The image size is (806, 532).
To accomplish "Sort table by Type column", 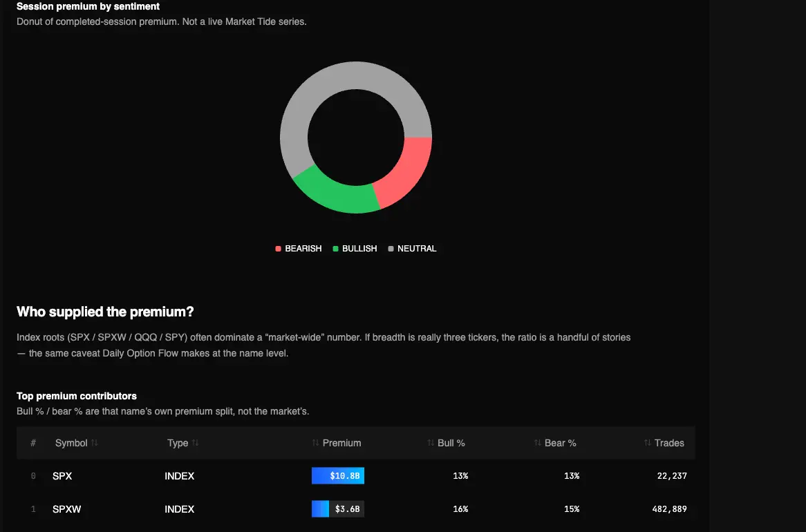I will click(x=182, y=443).
